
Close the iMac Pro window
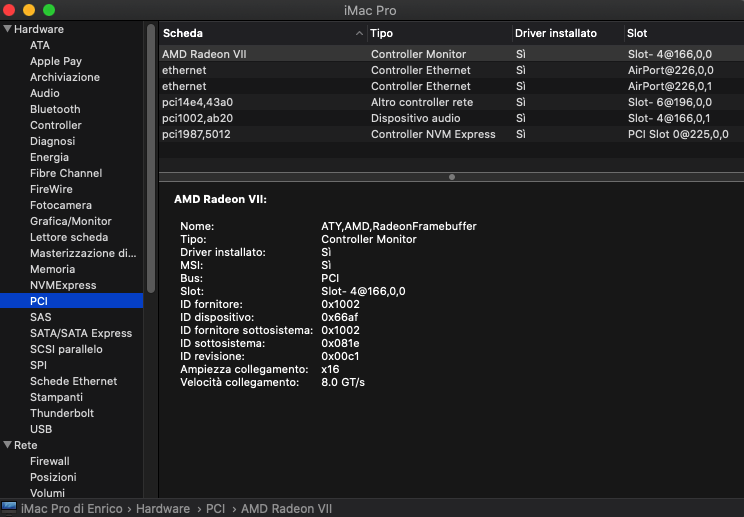[9, 9]
